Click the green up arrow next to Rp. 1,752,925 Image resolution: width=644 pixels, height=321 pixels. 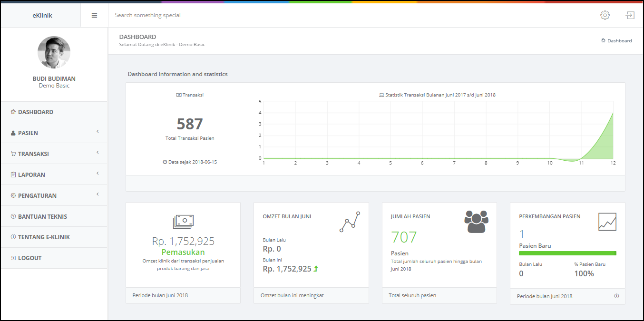tap(316, 269)
